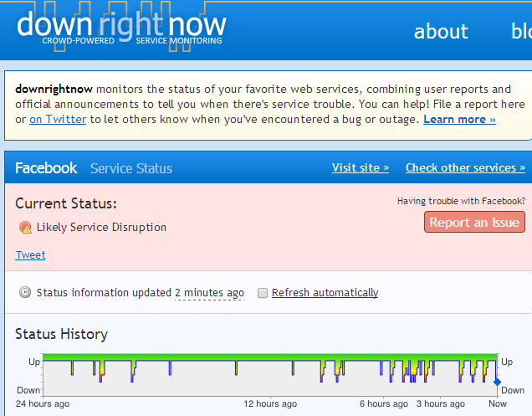Viewport: 532px width, 416px height.
Task: Click the '24 hours ago' axis label
Action: click(x=43, y=403)
